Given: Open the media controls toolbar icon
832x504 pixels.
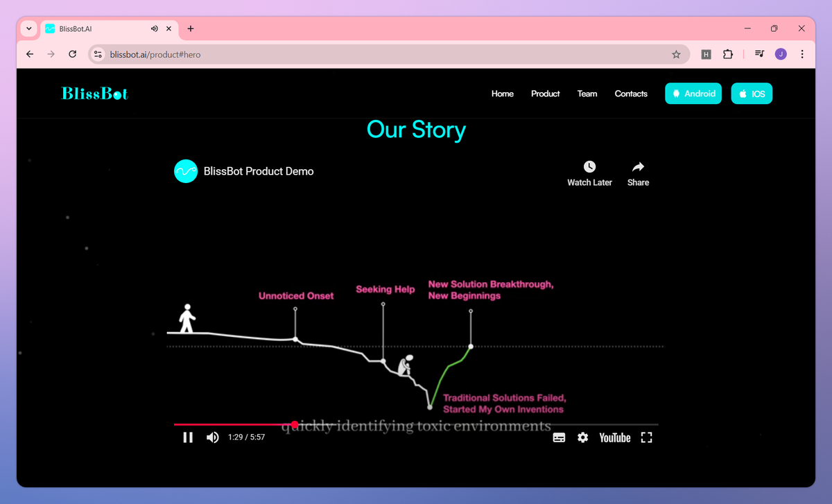Looking at the screenshot, I should point(760,54).
